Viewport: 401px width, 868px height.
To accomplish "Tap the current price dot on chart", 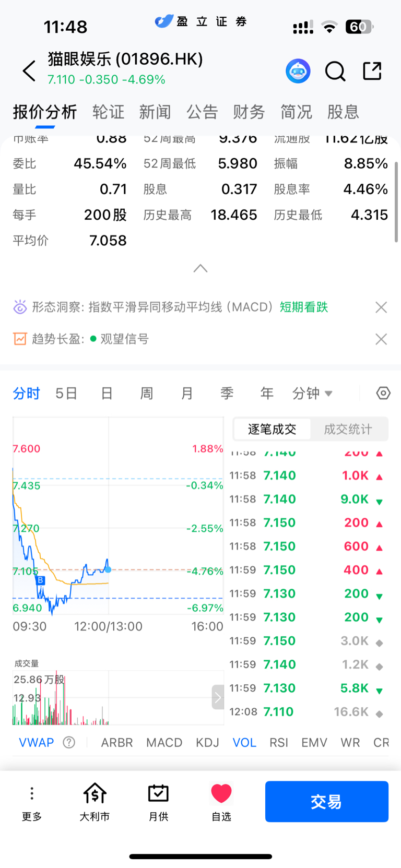I will 108,569.
